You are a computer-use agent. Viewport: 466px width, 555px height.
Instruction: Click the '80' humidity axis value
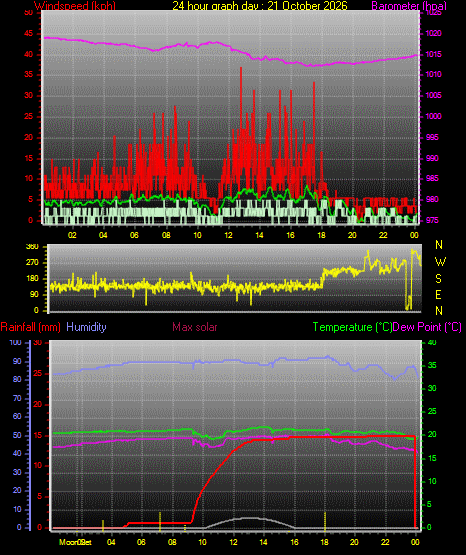[x=17, y=379]
